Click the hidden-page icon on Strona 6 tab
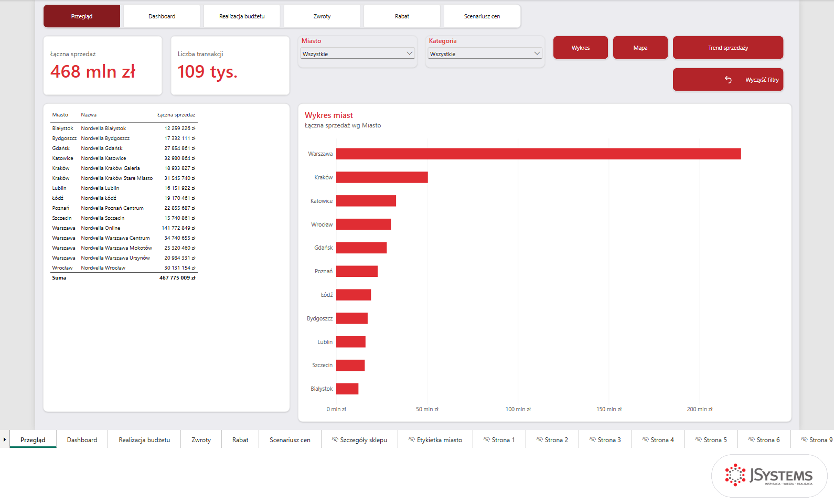Image resolution: width=834 pixels, height=504 pixels. (x=752, y=439)
